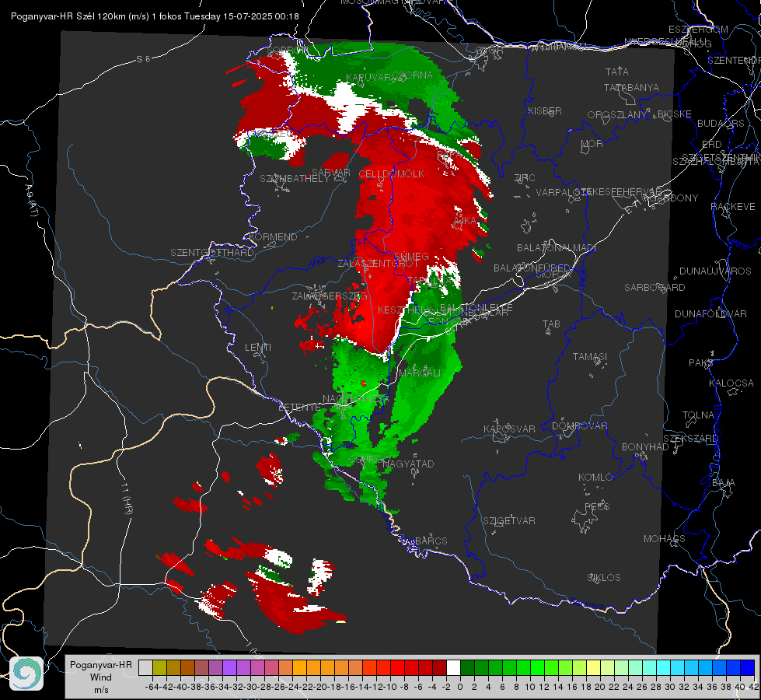761x700 pixels.
Task: Click the TATA city label
Action: [617, 72]
